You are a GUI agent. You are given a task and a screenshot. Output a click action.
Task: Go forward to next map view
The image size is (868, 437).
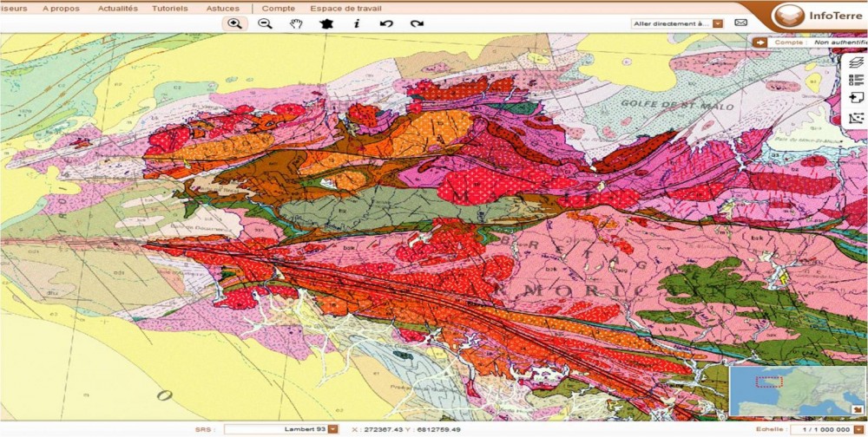click(x=418, y=23)
